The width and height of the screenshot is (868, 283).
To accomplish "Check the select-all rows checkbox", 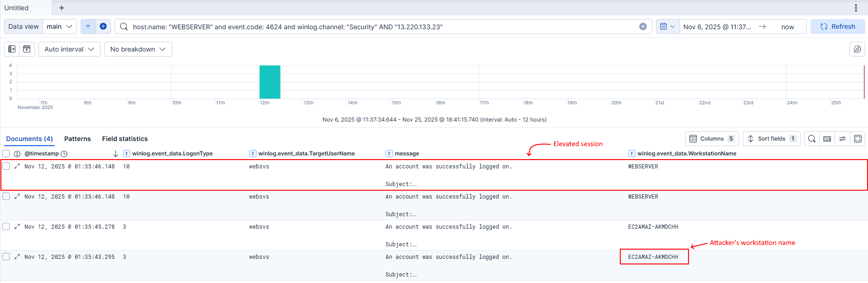I will tap(6, 154).
